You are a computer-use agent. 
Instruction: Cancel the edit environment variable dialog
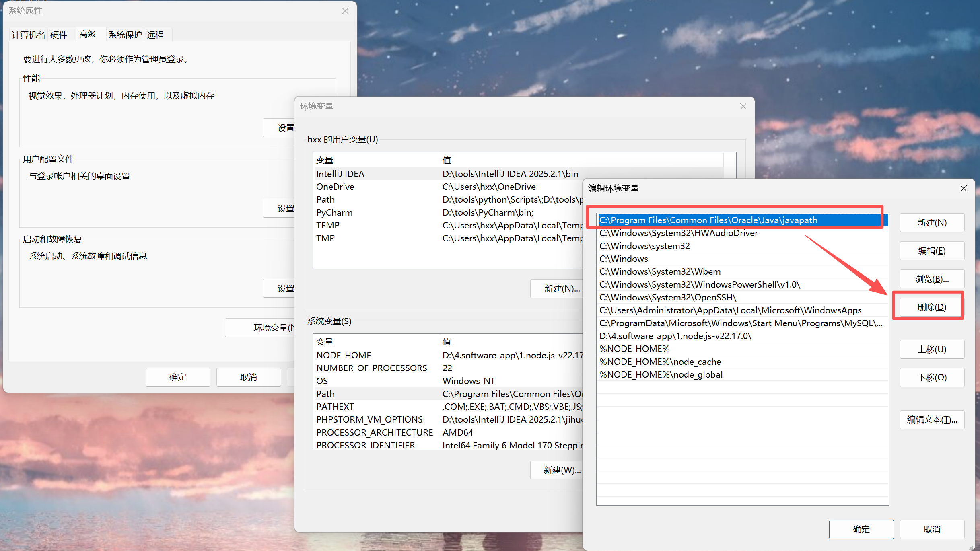pos(931,530)
